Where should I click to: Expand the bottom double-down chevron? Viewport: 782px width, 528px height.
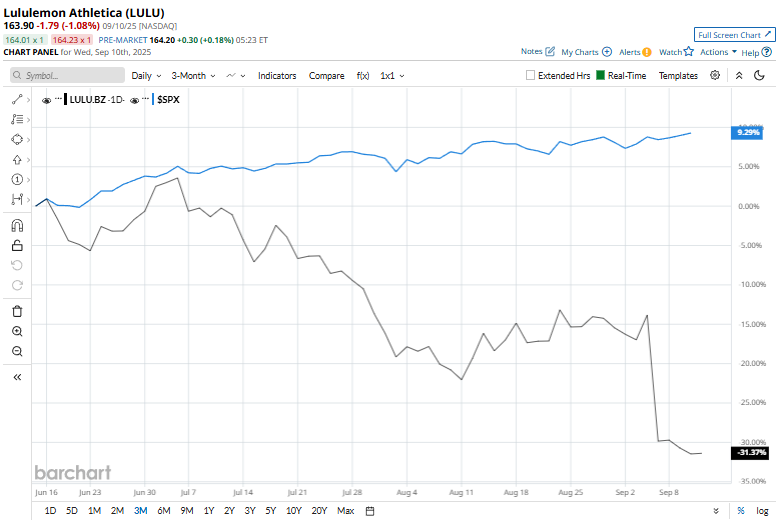tap(716, 511)
